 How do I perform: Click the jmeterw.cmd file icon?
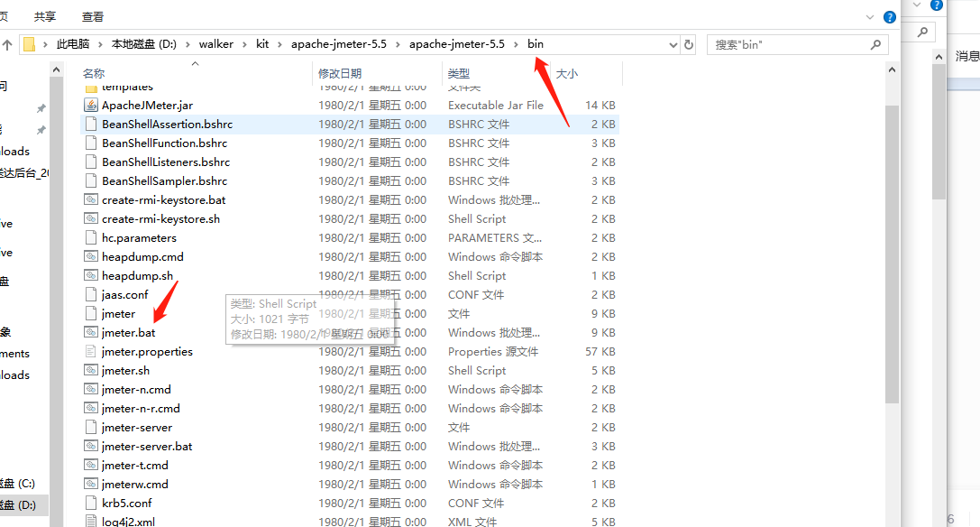point(91,485)
